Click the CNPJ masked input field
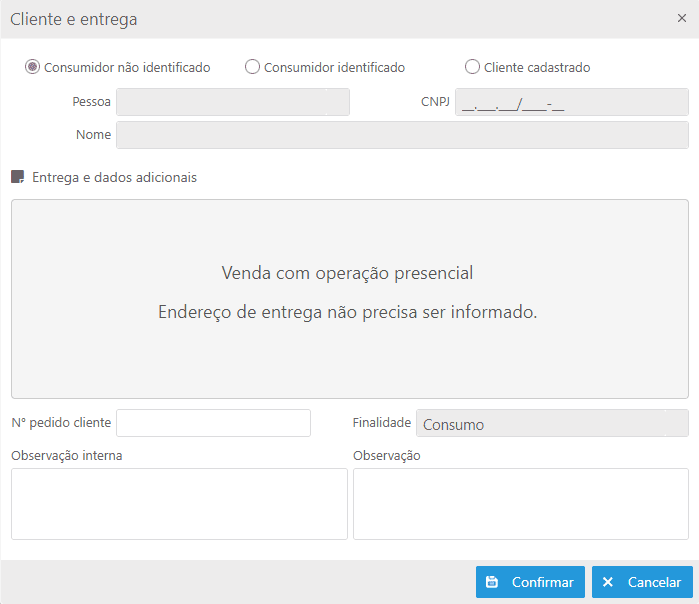Image resolution: width=699 pixels, height=604 pixels. pos(572,102)
